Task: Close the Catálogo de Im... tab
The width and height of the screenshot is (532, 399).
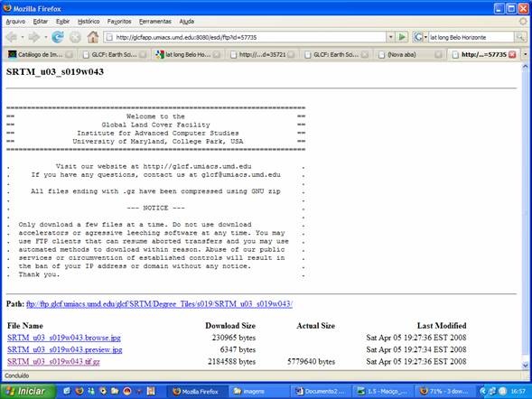Action: tap(69, 54)
